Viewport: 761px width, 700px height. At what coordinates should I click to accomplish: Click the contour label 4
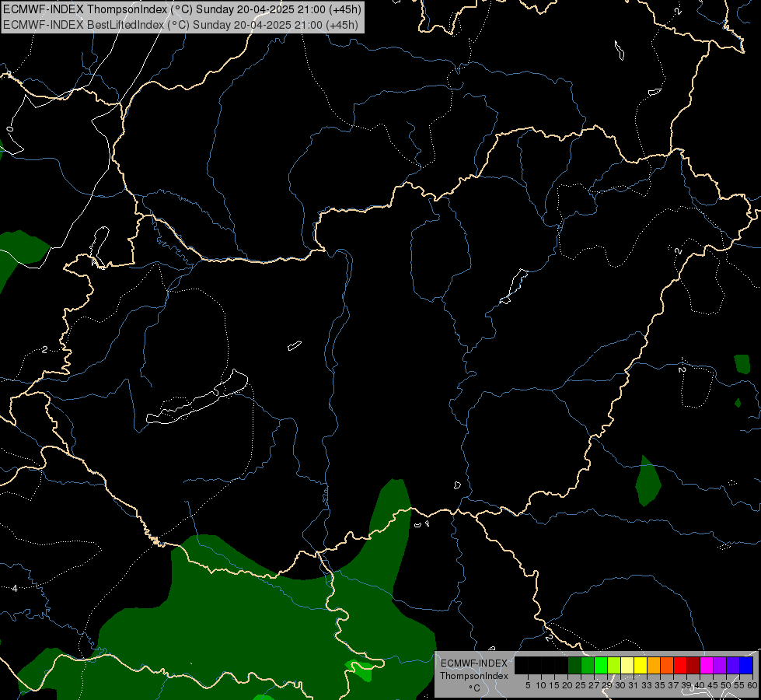15,588
